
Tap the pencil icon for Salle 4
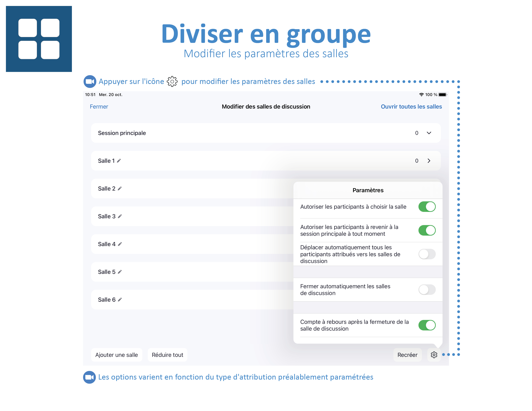pyautogui.click(x=120, y=244)
